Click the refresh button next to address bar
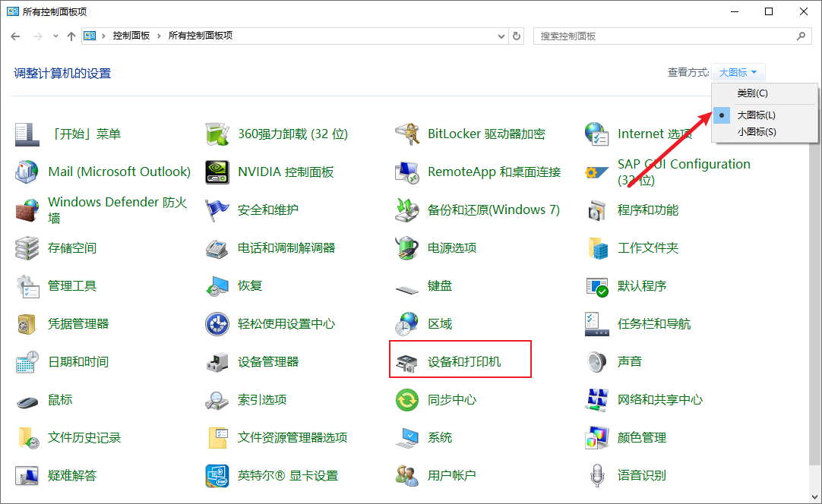The width and height of the screenshot is (822, 504). pyautogui.click(x=517, y=36)
